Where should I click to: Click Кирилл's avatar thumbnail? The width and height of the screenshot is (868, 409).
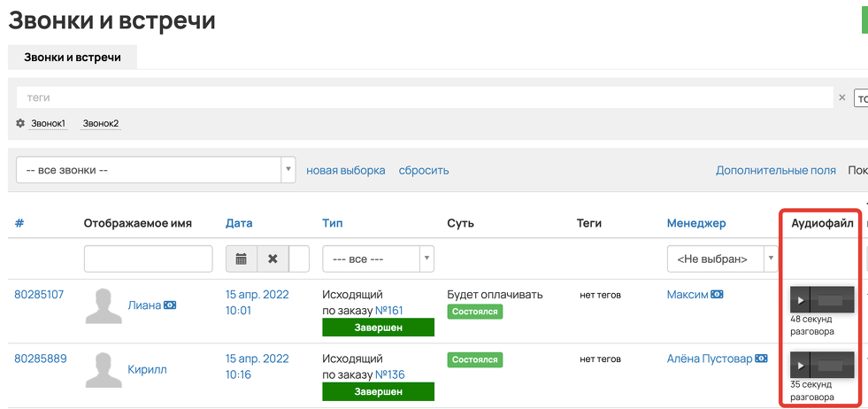[104, 370]
